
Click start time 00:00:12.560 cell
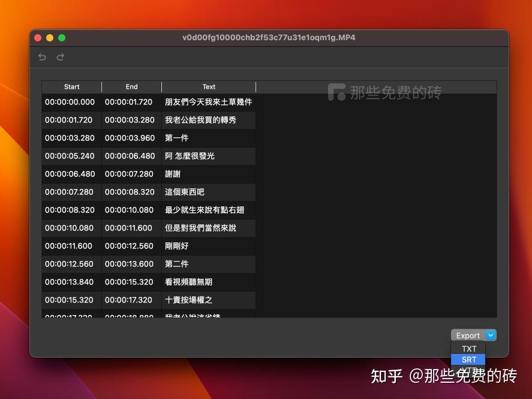coord(71,264)
